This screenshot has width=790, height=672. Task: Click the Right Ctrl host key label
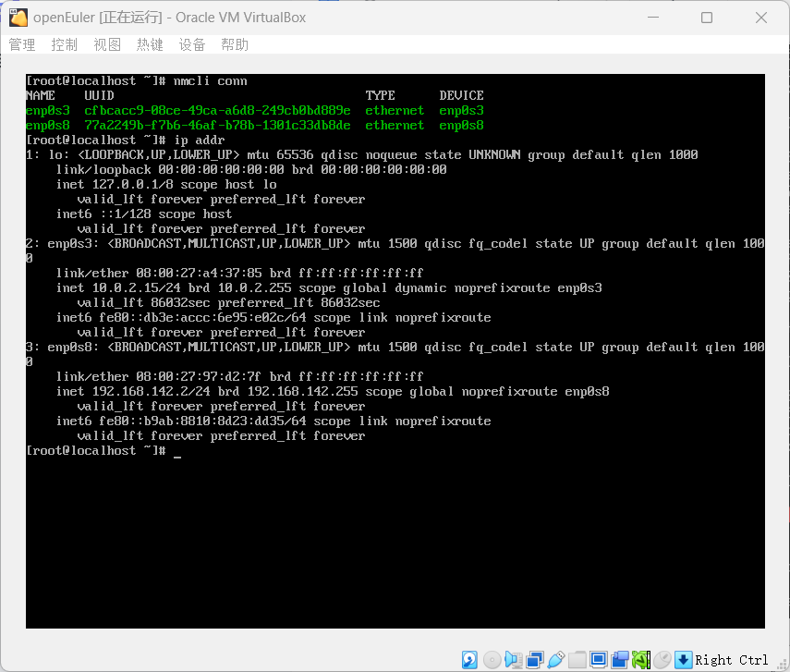click(730, 659)
